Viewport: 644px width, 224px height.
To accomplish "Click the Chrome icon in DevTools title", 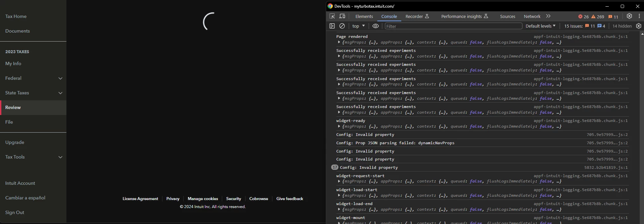I will [x=330, y=6].
